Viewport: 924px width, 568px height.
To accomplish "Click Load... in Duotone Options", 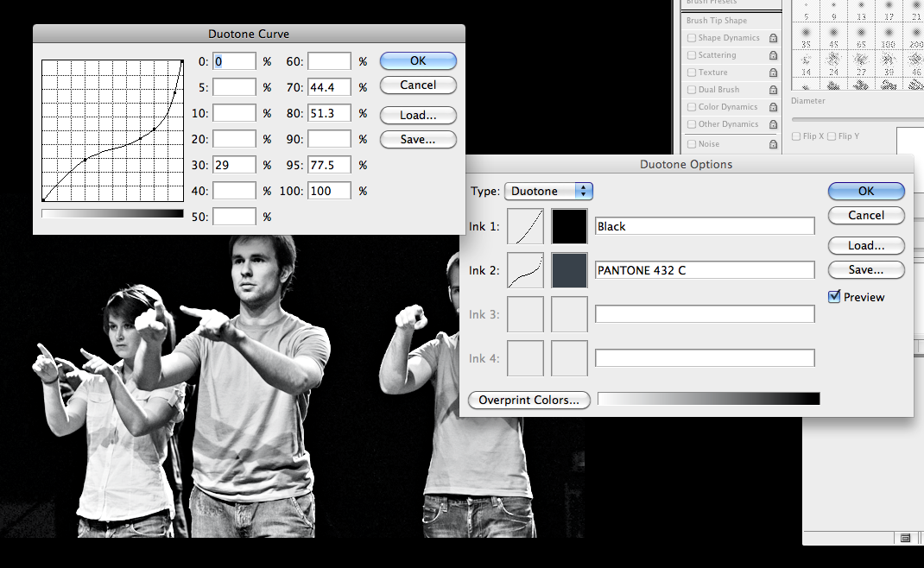I will 866,245.
